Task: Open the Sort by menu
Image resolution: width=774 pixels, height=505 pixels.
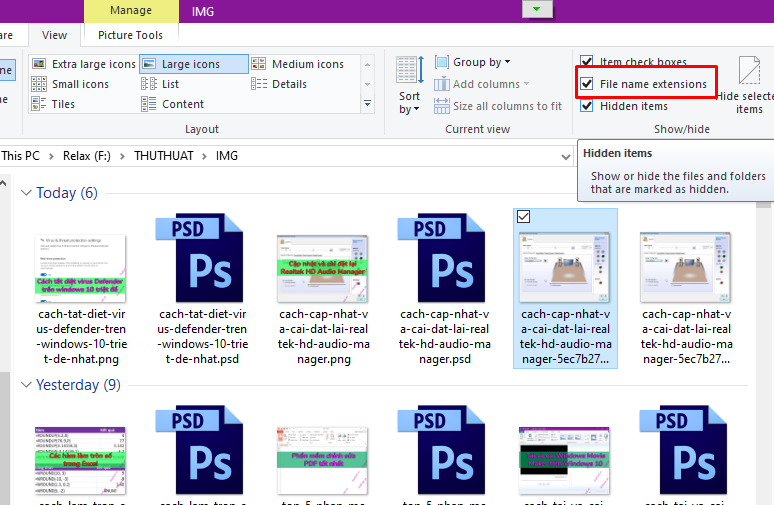Action: [x=409, y=85]
